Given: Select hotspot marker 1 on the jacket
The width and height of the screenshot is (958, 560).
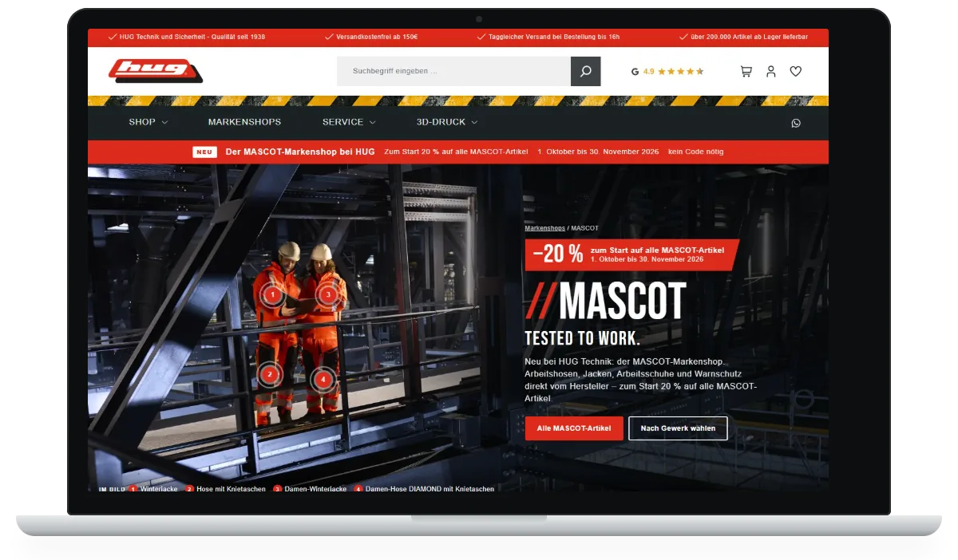Looking at the screenshot, I should (x=273, y=294).
